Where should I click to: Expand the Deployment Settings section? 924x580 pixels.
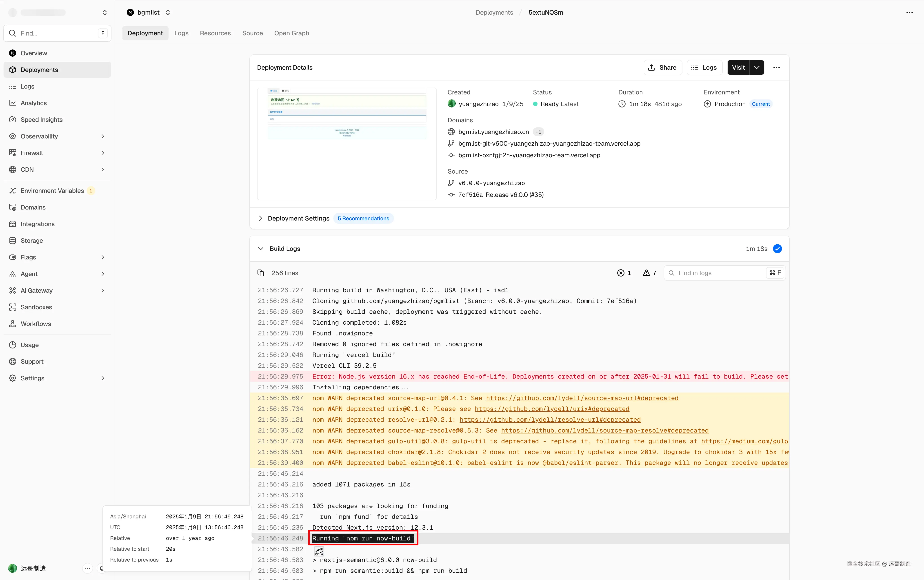pyautogui.click(x=260, y=218)
